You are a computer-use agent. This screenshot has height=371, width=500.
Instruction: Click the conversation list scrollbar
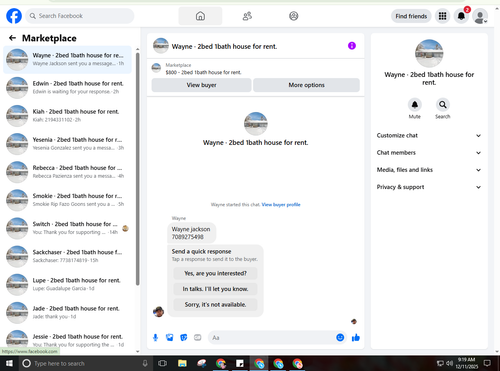tap(138, 168)
